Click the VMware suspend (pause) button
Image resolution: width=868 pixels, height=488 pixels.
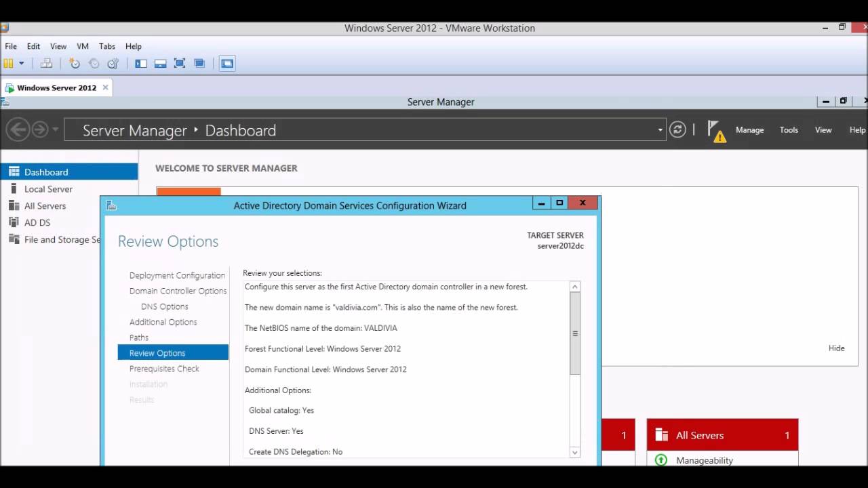8,63
